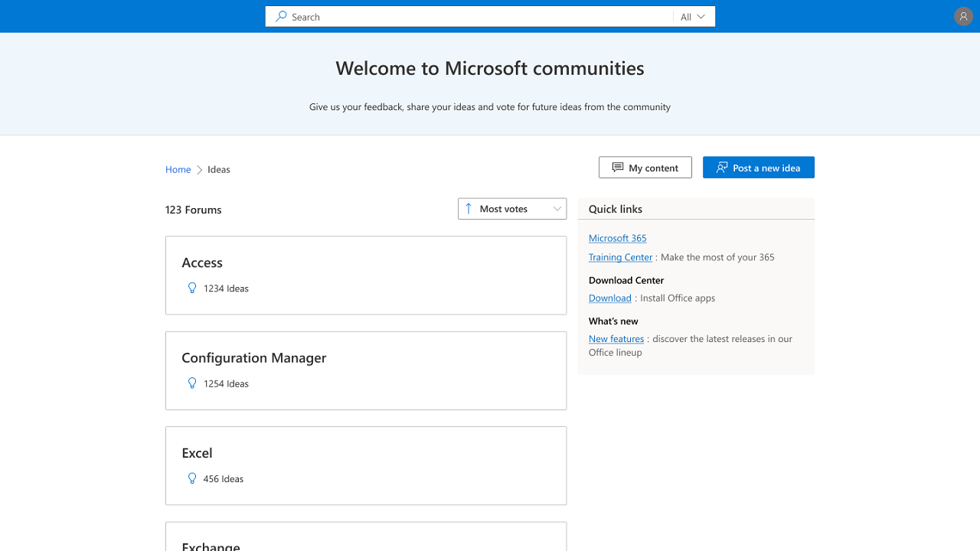
Task: Follow the Download link
Action: pyautogui.click(x=610, y=298)
